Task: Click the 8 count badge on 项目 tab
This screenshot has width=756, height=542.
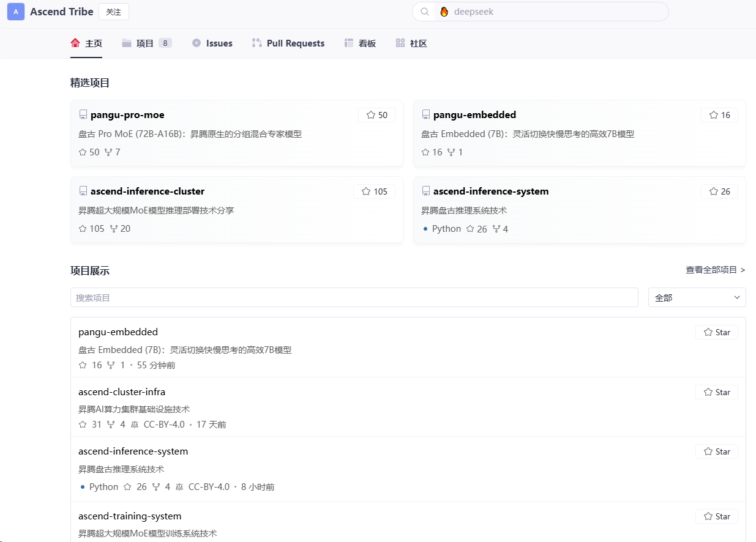Action: (165, 43)
